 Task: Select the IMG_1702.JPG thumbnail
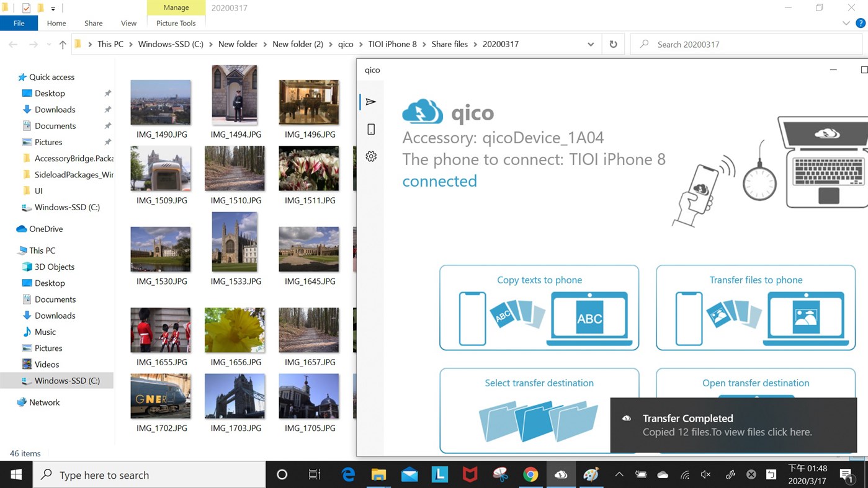pyautogui.click(x=161, y=396)
